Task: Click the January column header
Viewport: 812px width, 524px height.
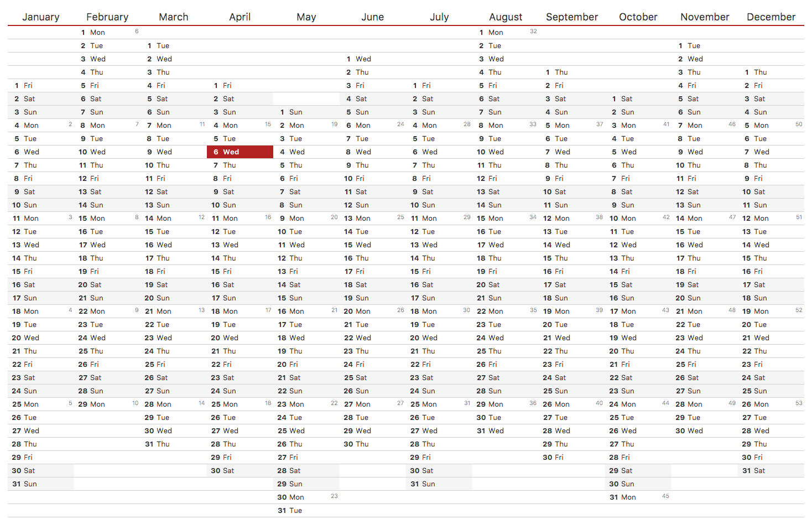Action: [x=41, y=17]
